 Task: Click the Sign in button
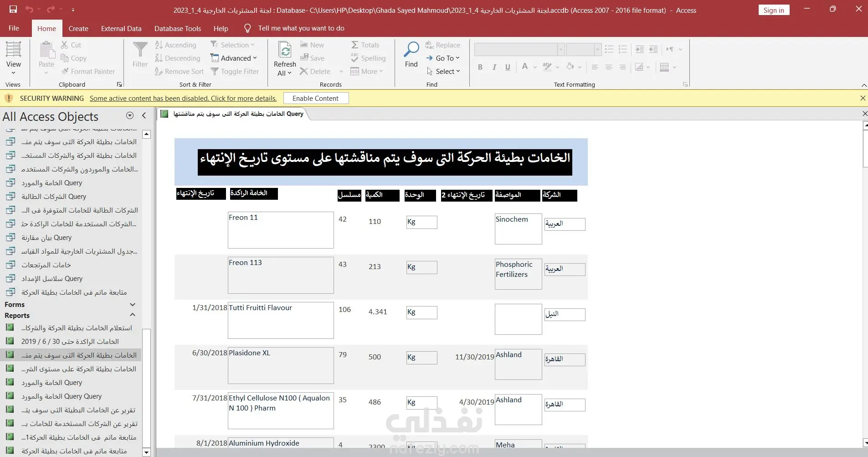774,10
